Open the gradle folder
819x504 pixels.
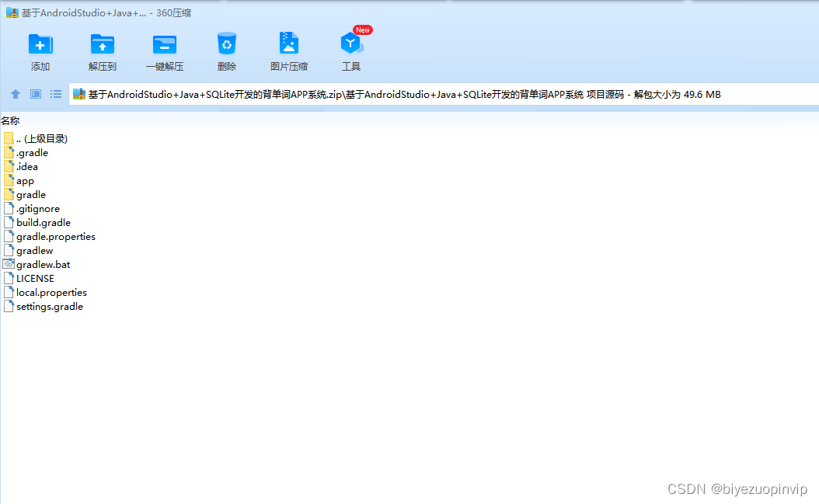(x=30, y=194)
